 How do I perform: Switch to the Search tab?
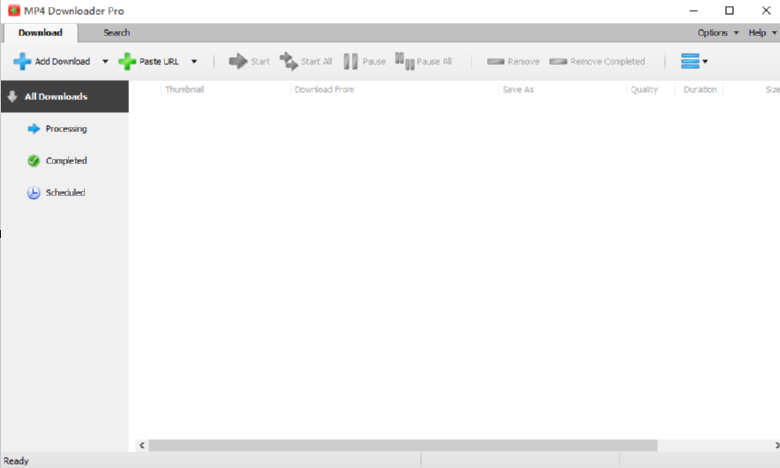point(116,33)
